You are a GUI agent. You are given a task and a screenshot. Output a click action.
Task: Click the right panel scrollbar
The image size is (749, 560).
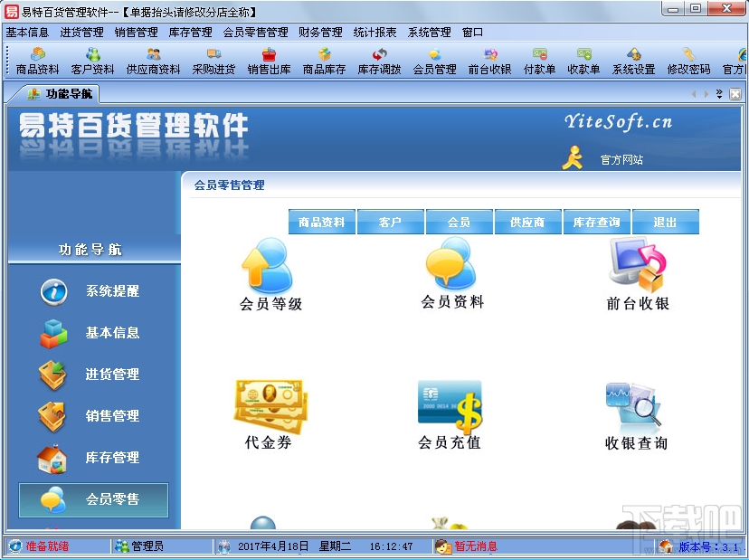click(742, 317)
